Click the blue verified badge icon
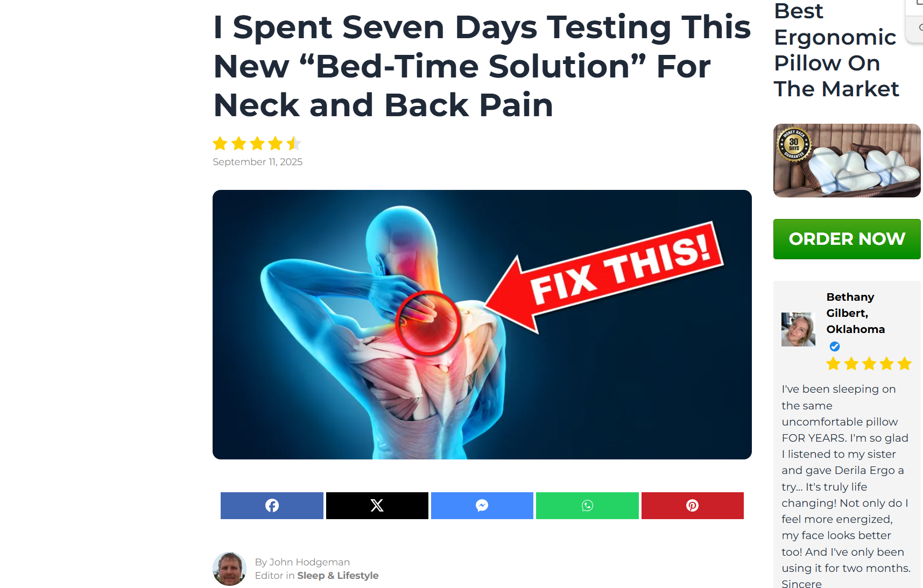Viewport: 923px width, 588px height. point(835,346)
